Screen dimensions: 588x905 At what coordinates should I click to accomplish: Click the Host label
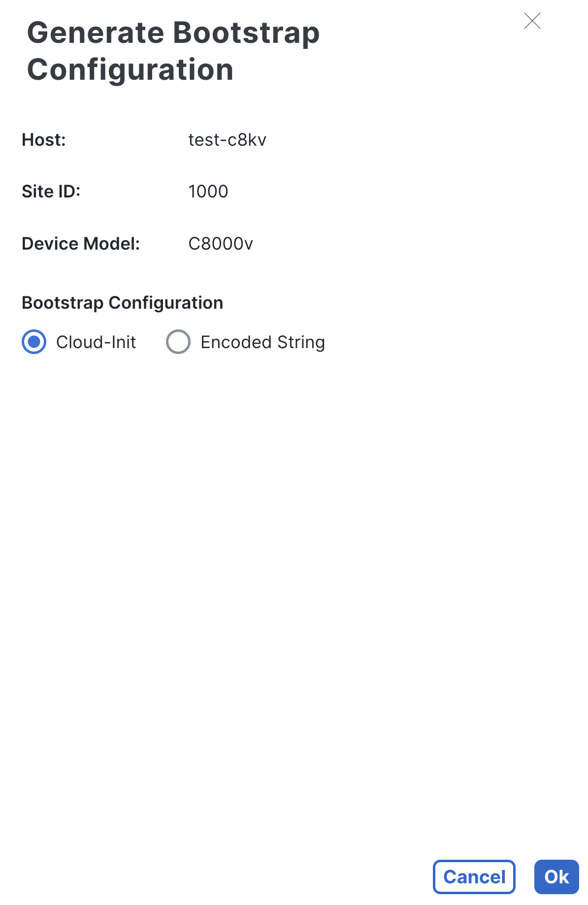pyautogui.click(x=44, y=140)
